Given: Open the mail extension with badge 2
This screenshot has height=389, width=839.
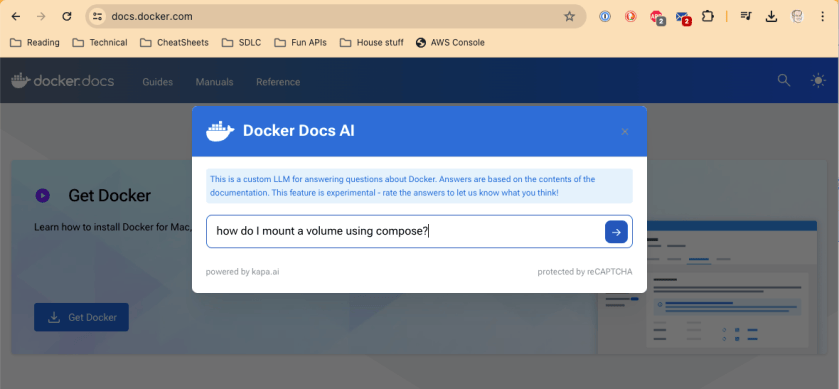Looking at the screenshot, I should (x=683, y=18).
